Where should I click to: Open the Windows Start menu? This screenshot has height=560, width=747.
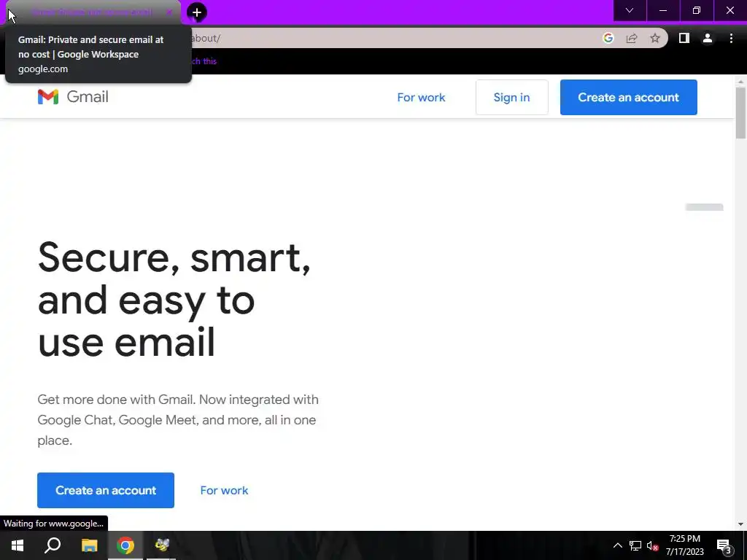18,545
